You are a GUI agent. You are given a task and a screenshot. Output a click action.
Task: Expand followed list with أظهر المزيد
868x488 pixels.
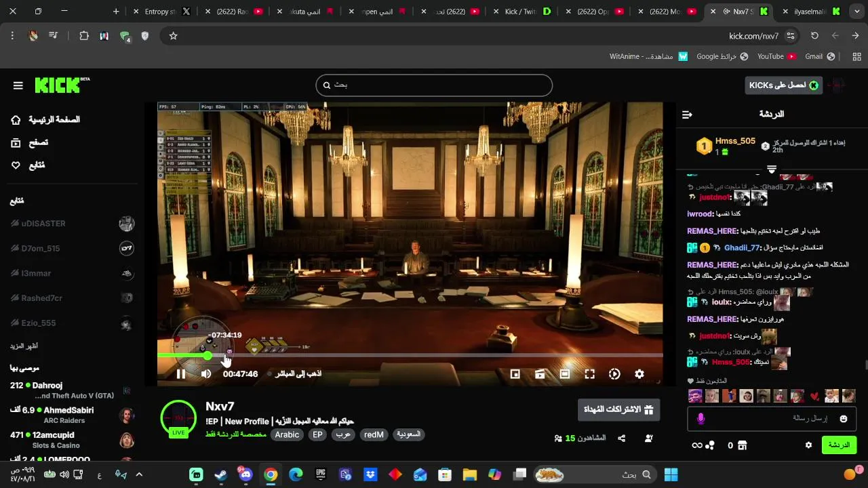click(24, 346)
